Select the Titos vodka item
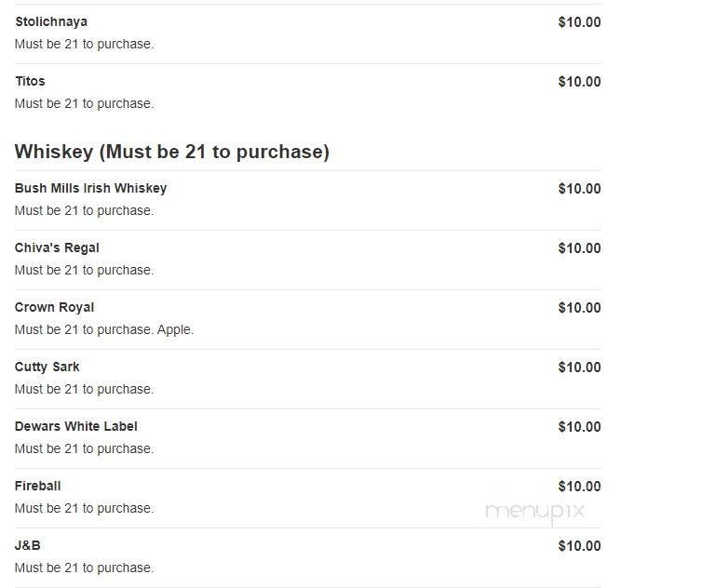The height and width of the screenshot is (588, 702). (30, 81)
